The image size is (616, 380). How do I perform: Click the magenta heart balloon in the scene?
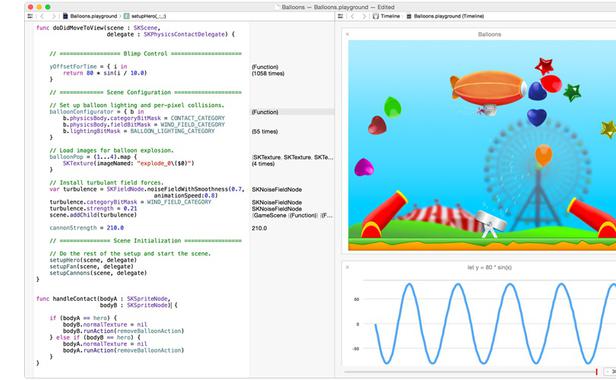[x=364, y=167]
